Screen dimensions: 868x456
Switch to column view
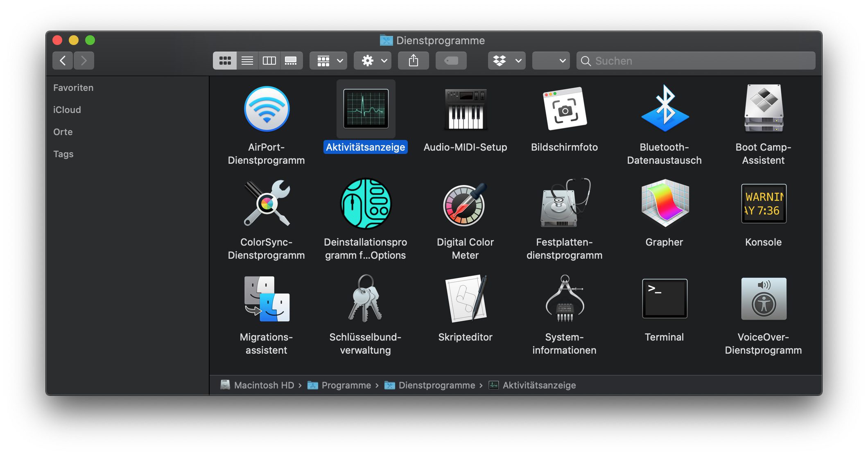[x=269, y=60]
